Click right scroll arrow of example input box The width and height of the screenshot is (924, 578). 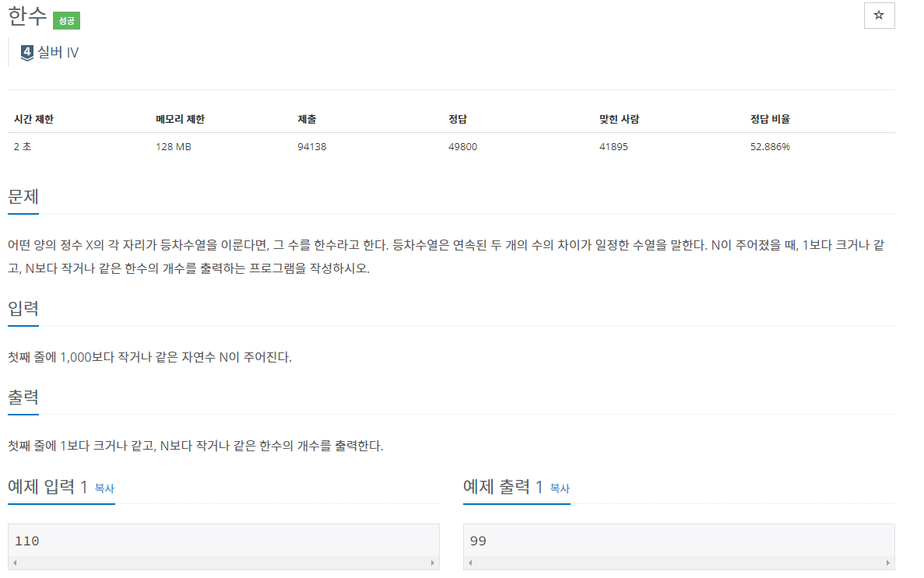[433, 563]
